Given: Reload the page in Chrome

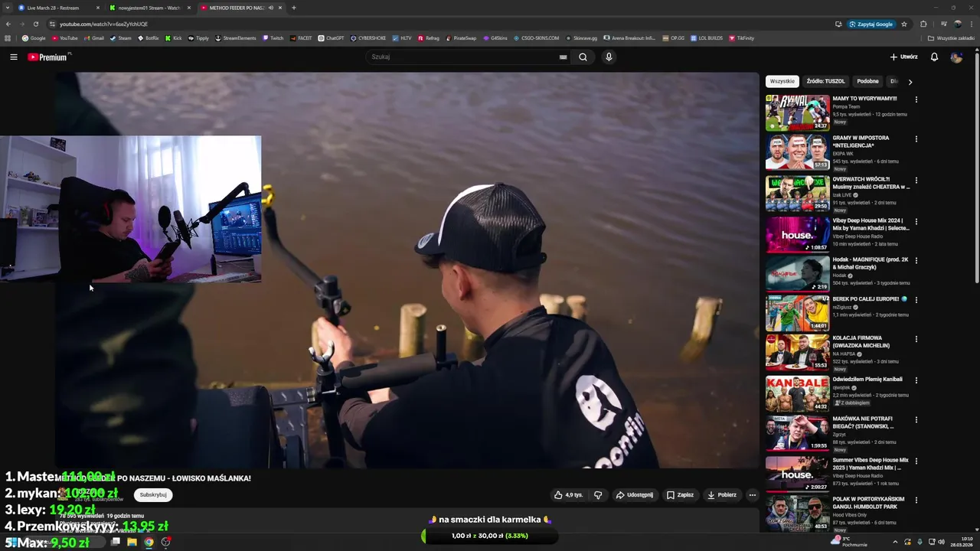Looking at the screenshot, I should pyautogui.click(x=35, y=24).
